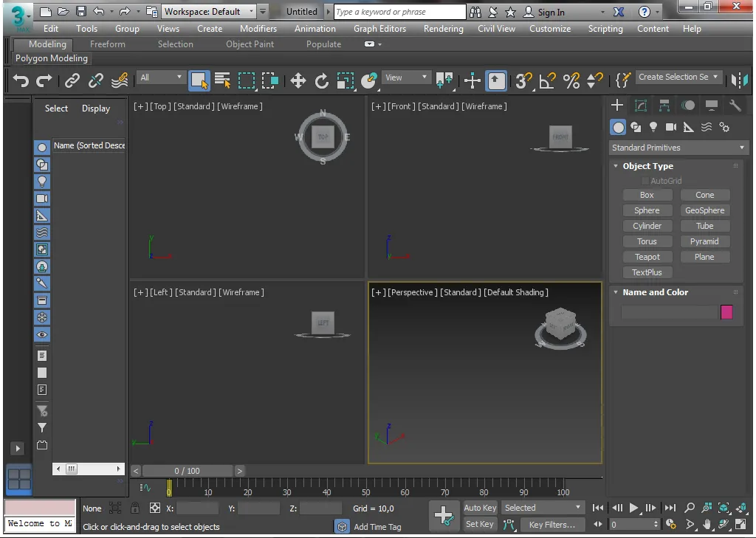Click the Redo arrow in main toolbar
This screenshot has height=538, width=756.
click(44, 80)
